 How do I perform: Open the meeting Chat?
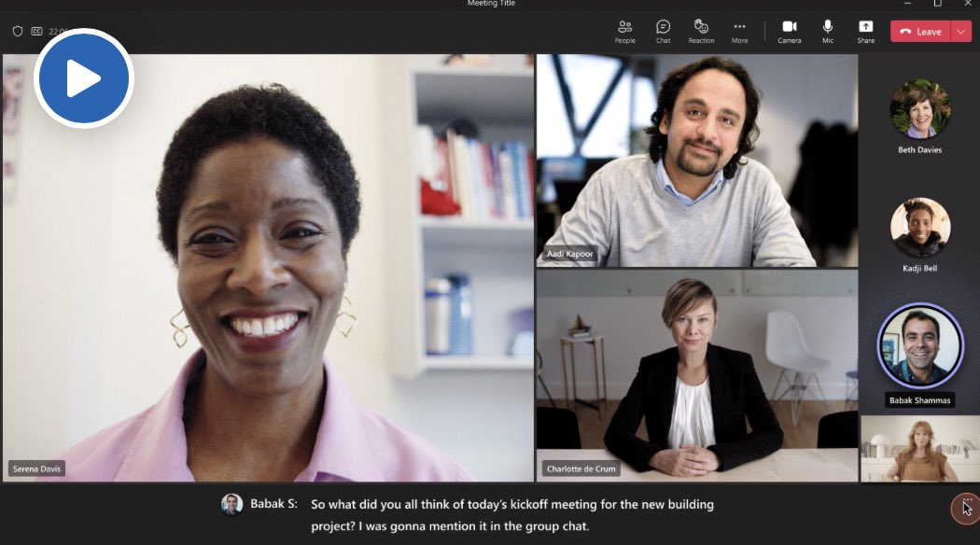pyautogui.click(x=663, y=32)
